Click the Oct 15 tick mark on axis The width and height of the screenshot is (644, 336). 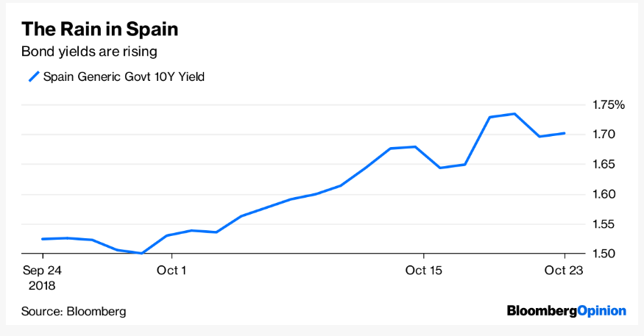point(424,257)
